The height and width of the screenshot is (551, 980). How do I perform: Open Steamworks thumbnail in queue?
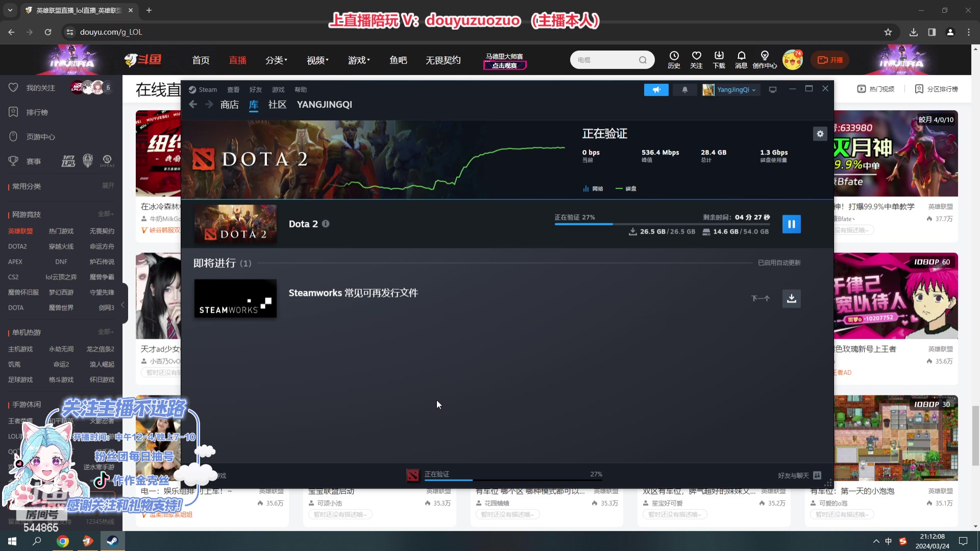tap(235, 298)
